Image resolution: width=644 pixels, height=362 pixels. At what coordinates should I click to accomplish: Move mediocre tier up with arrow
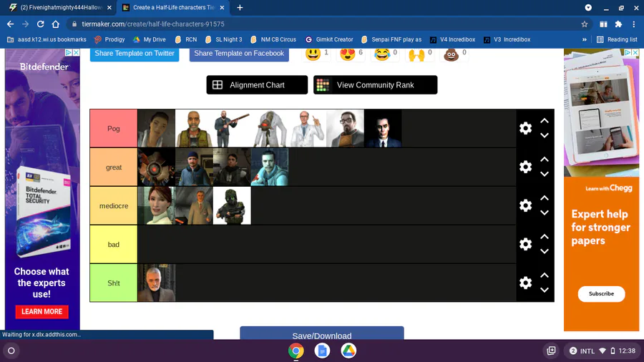[x=545, y=198]
